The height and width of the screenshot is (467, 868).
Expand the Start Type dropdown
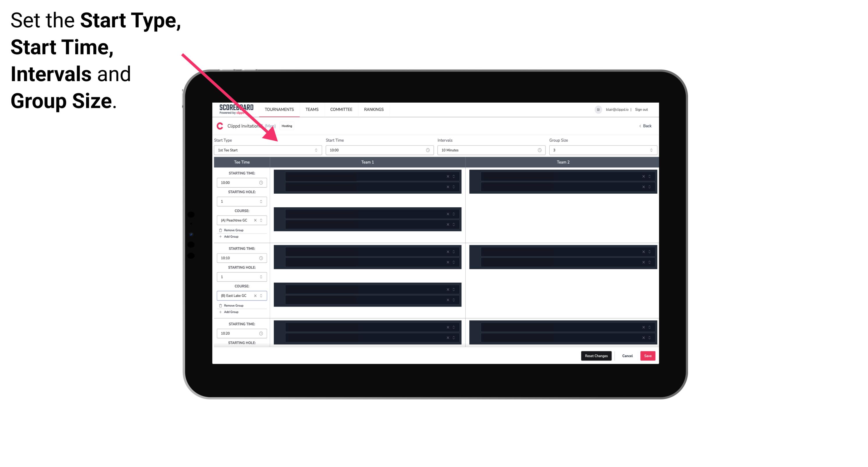(x=316, y=150)
